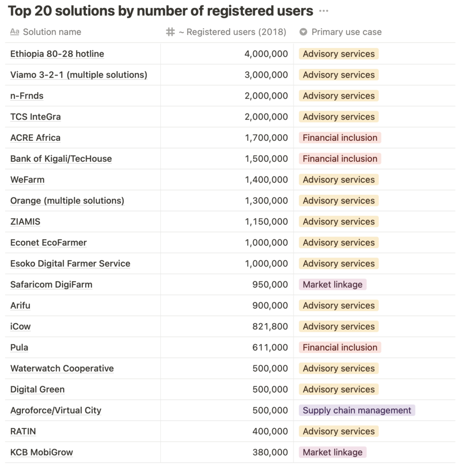Click the 1,000,000 value in the Econet EcoFarmer row
The height and width of the screenshot is (476, 463).
(267, 242)
